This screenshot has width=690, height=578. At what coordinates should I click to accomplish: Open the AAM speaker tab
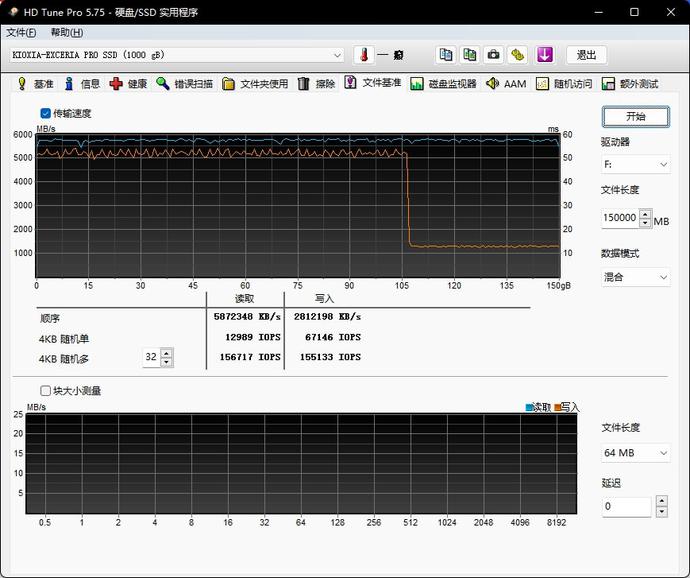point(506,84)
